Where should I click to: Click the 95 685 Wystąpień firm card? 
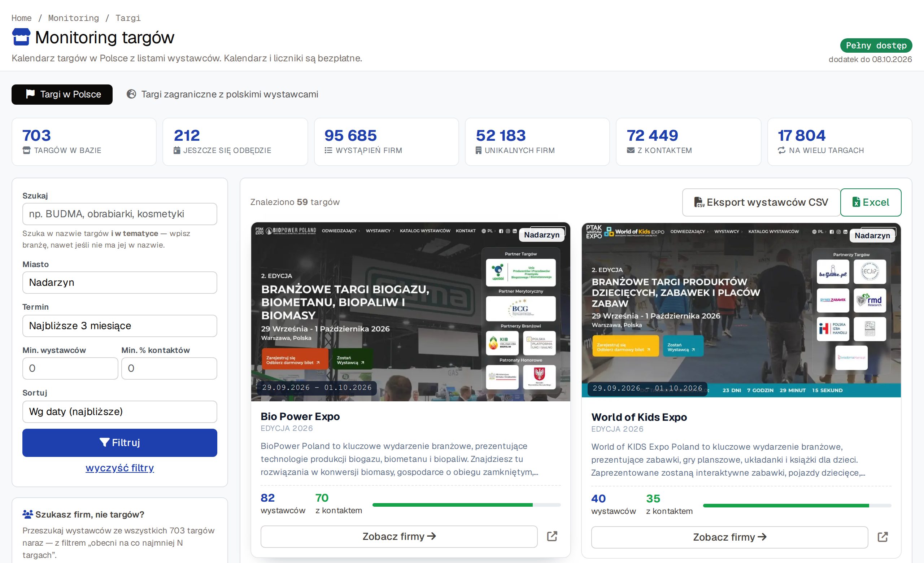point(386,142)
